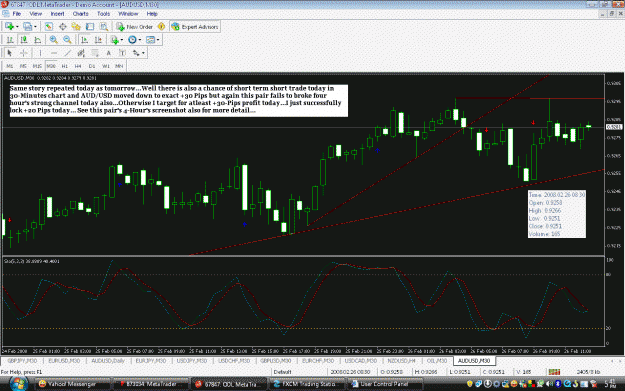
Task: Toggle Chart Shift from right border
Action: pyautogui.click(x=98, y=40)
